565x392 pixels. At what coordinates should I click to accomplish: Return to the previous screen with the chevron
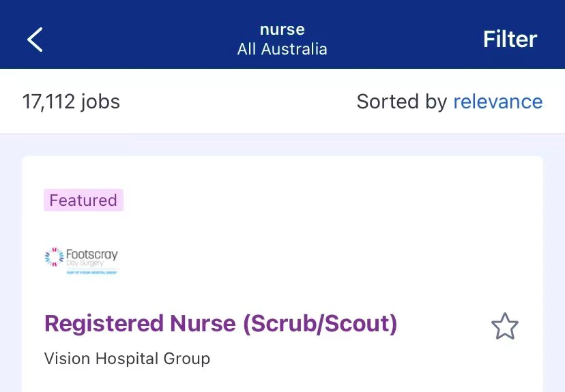(x=35, y=40)
